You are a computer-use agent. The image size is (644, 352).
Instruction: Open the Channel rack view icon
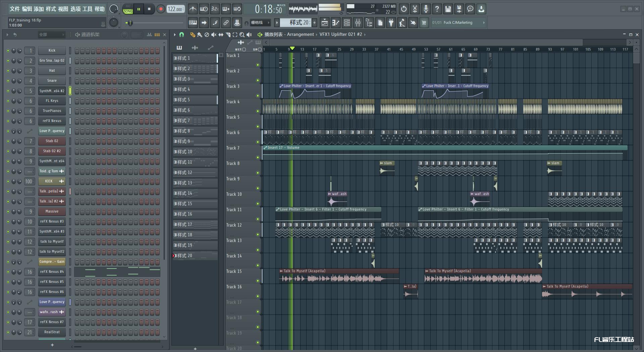point(347,23)
